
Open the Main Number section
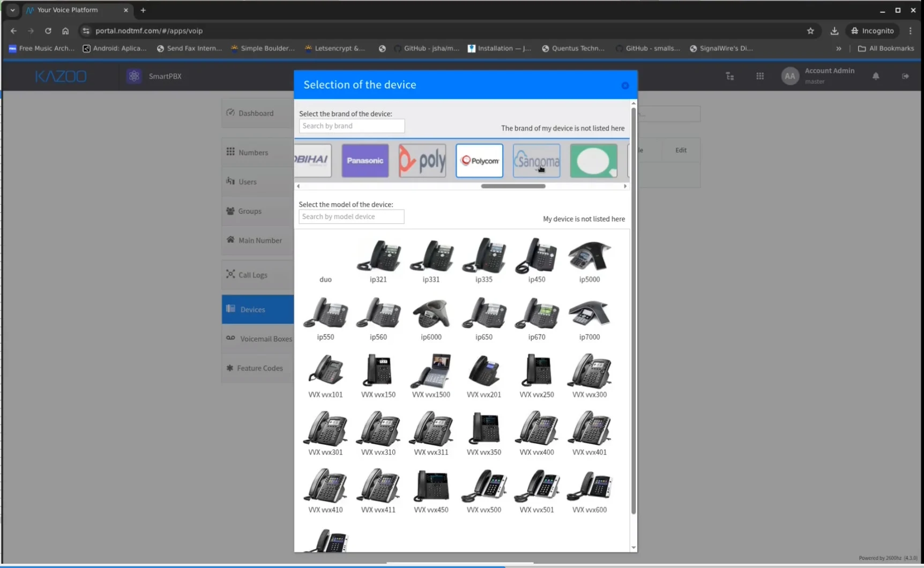tap(258, 240)
